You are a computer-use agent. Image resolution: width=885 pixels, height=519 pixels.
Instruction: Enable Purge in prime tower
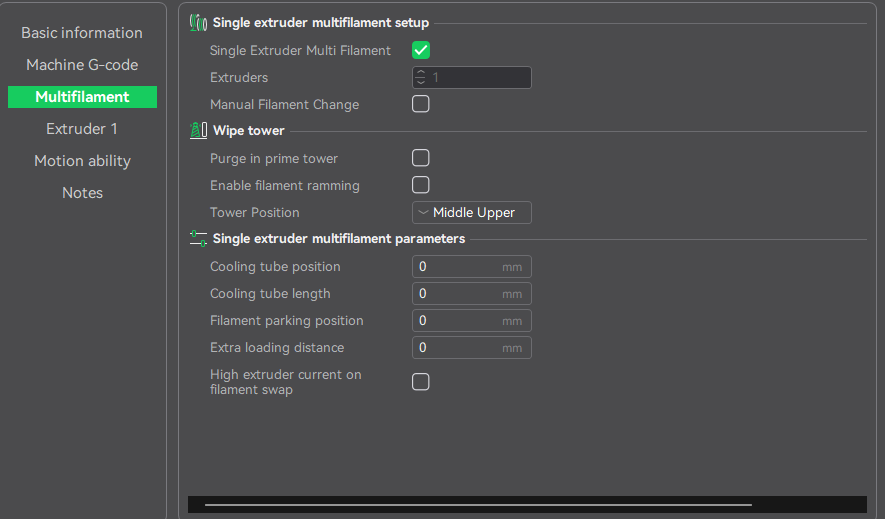420,158
